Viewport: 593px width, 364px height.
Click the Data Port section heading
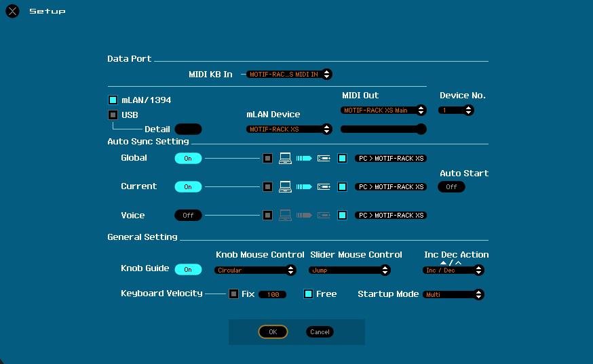130,58
